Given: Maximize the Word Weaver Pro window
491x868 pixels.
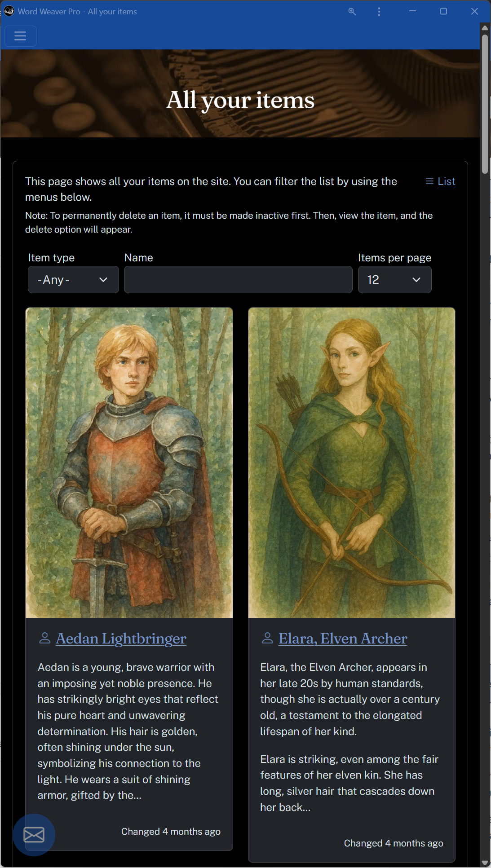Looking at the screenshot, I should coord(443,12).
